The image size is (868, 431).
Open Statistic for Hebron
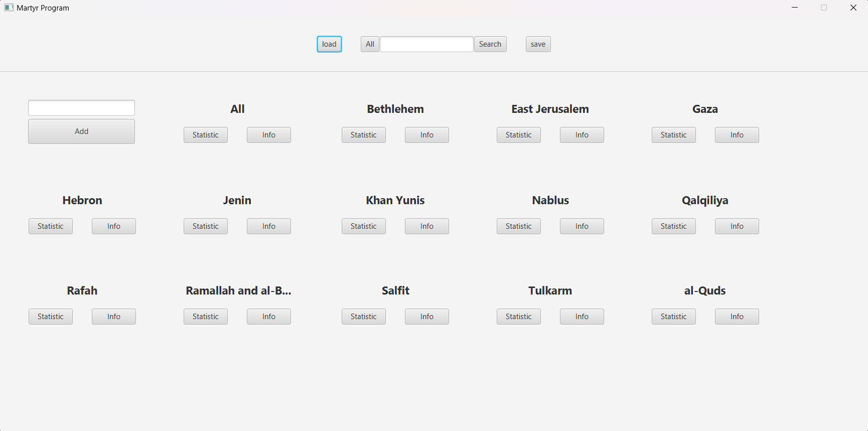tap(51, 226)
